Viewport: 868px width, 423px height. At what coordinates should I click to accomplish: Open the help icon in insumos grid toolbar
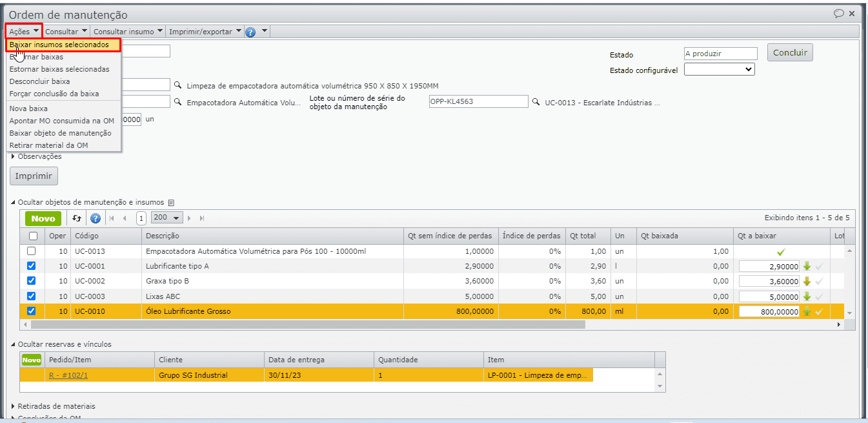pos(95,218)
